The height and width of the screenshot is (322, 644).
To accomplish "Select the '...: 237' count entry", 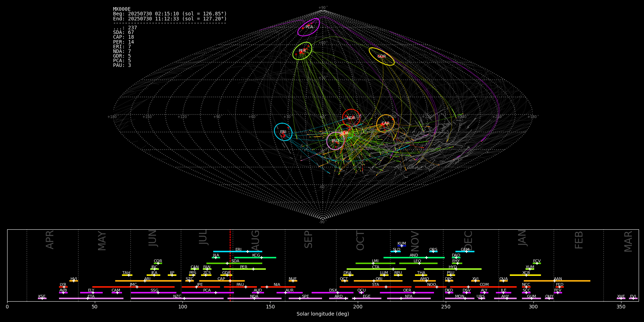I will coord(125,28).
